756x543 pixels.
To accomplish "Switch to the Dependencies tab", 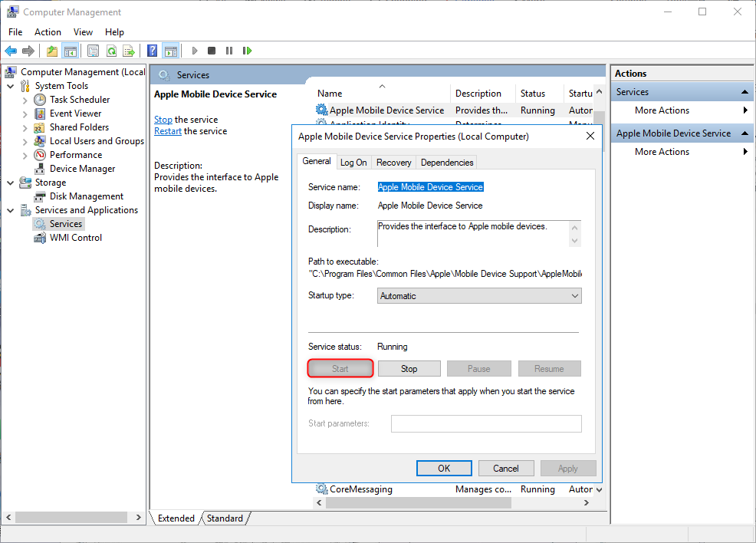I will click(447, 163).
